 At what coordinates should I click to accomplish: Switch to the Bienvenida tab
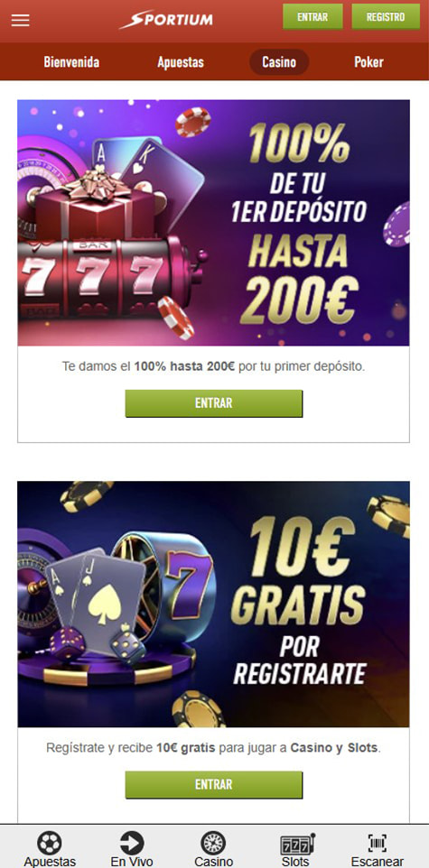click(71, 62)
